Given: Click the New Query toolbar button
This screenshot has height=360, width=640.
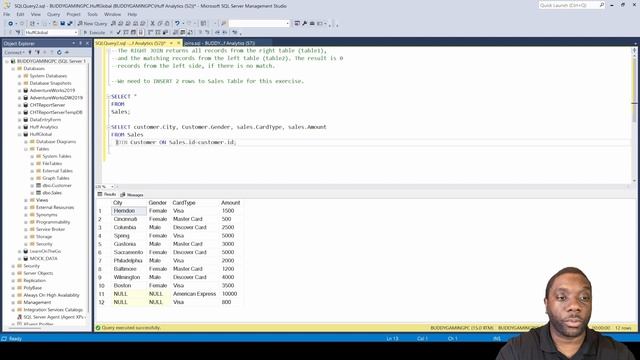Looking at the screenshot, I should (92, 24).
